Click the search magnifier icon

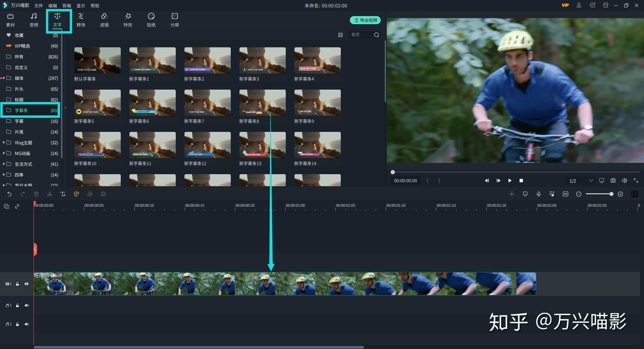[x=377, y=35]
